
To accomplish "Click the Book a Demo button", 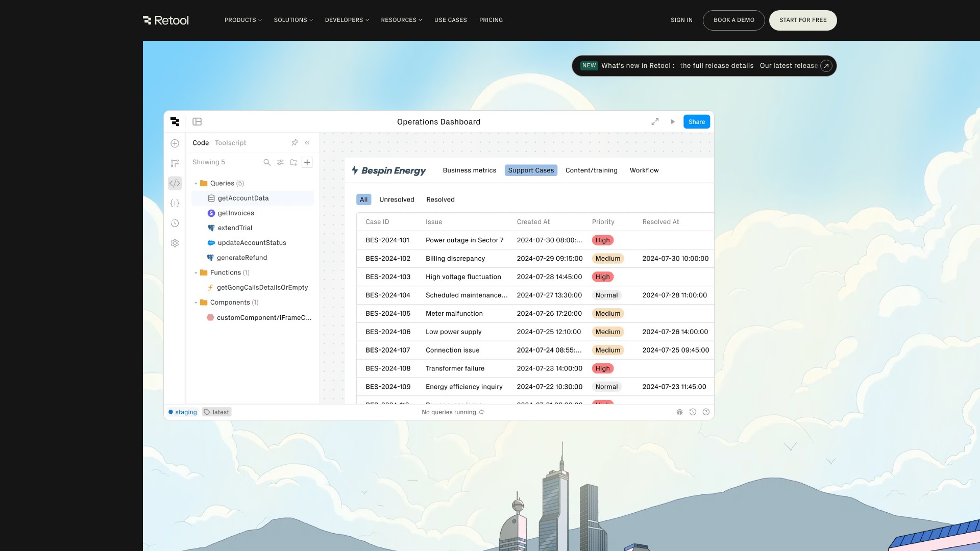I will (x=733, y=20).
